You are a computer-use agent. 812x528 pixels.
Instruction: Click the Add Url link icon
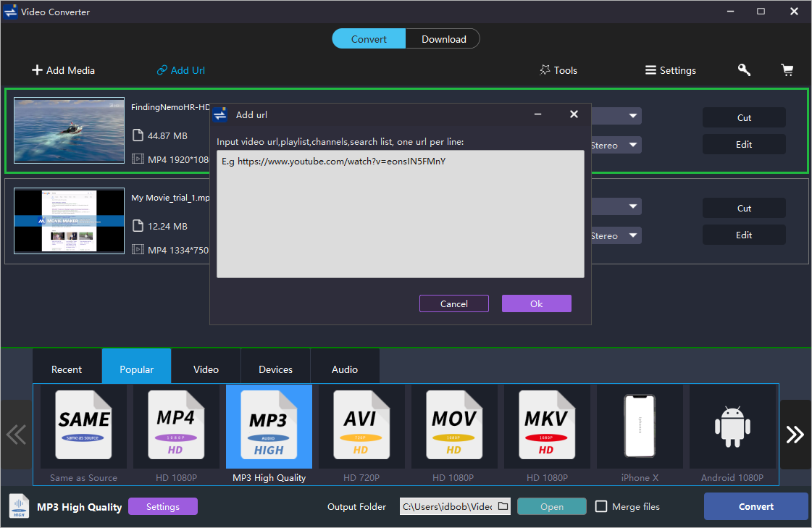pyautogui.click(x=162, y=70)
